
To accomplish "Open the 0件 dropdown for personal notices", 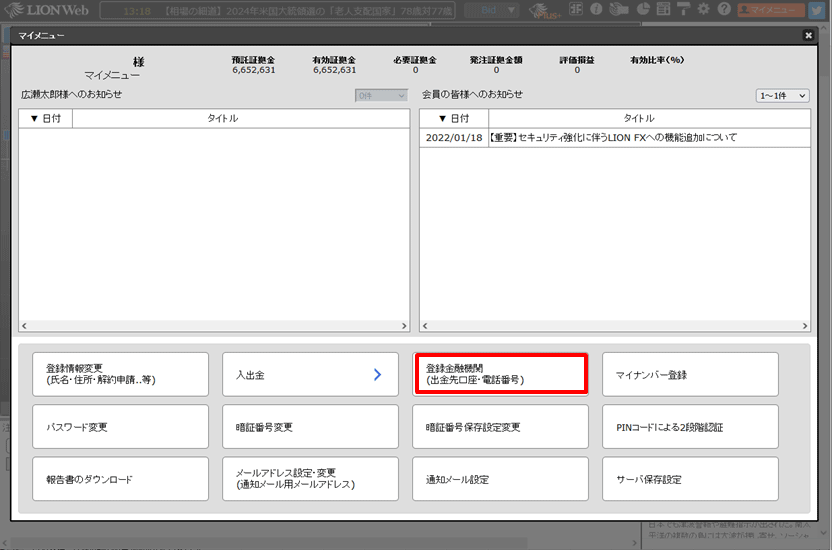I will 382,95.
